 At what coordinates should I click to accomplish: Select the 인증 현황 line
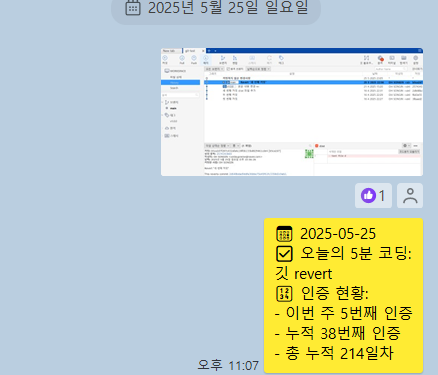322,293
